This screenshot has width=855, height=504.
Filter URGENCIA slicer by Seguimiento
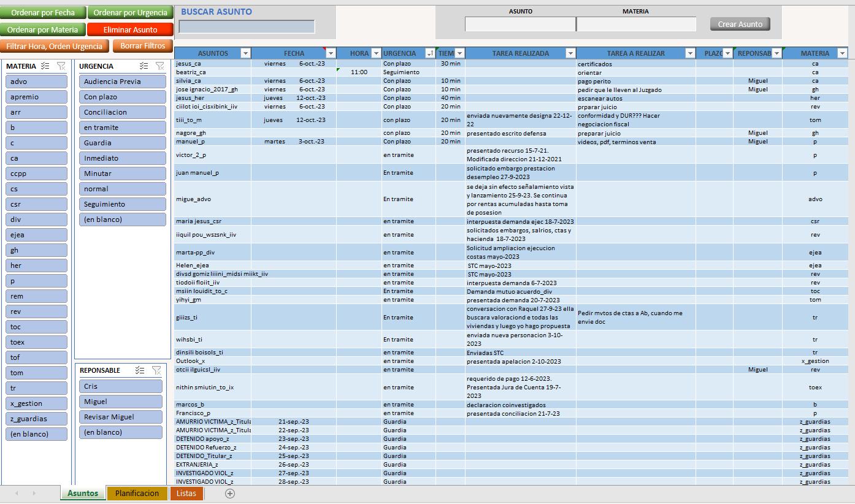point(123,204)
